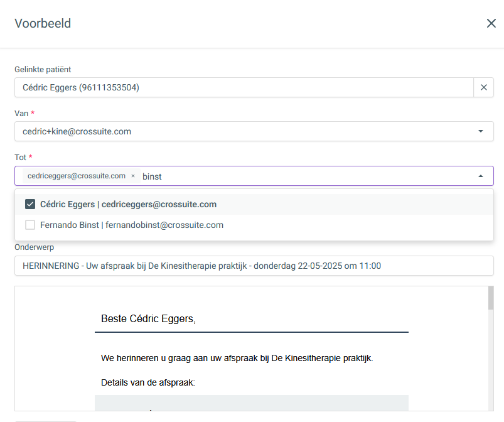The height and width of the screenshot is (422, 504).
Task: Collapse the Tot recipients dropdown arrow
Action: tap(481, 176)
